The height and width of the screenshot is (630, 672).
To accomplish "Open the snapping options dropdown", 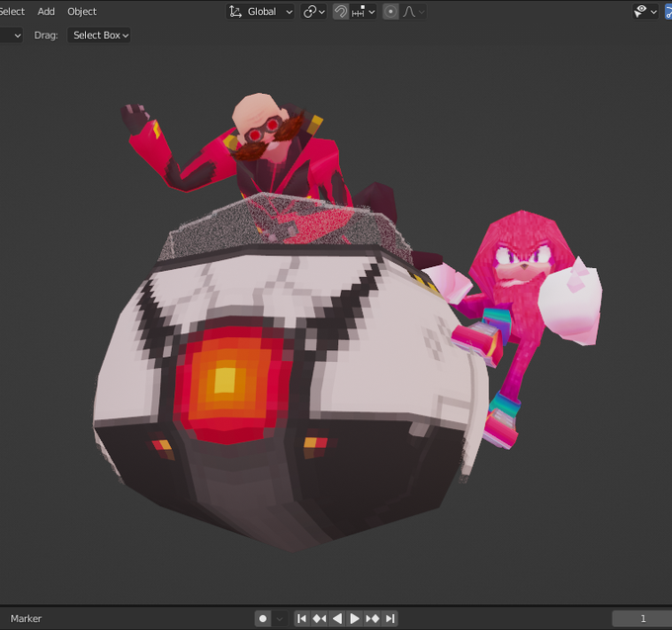I will pyautogui.click(x=363, y=12).
